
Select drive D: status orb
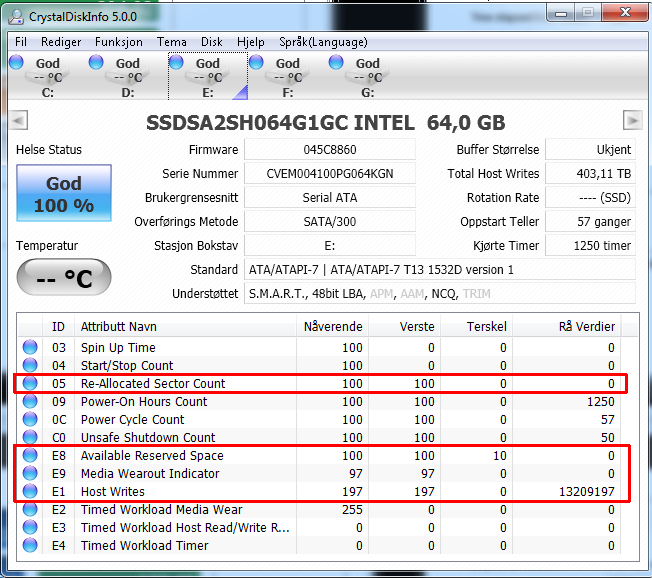click(96, 62)
